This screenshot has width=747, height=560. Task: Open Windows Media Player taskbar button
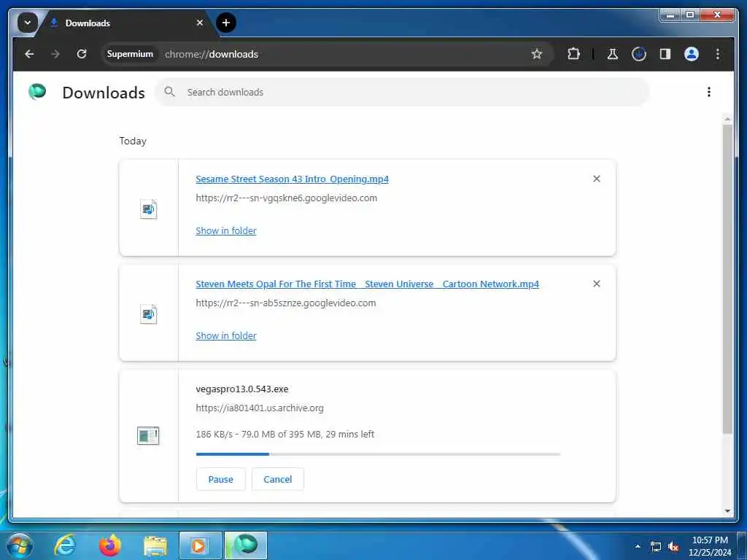click(x=200, y=545)
